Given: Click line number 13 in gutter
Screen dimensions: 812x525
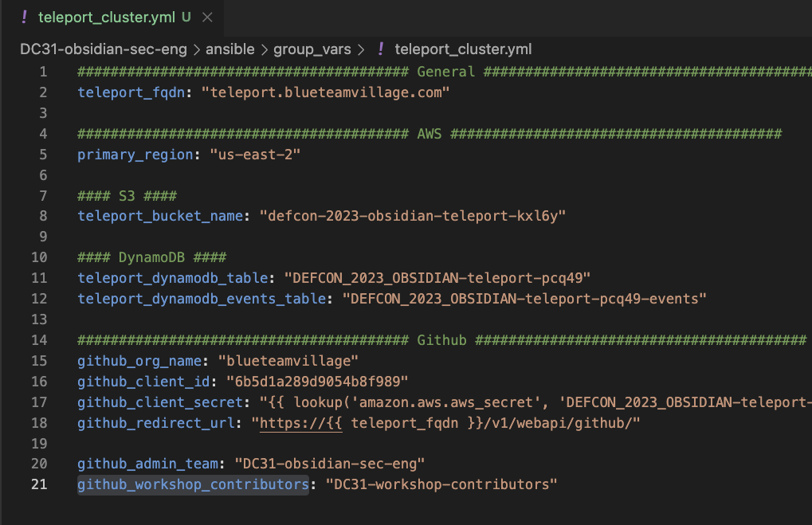Looking at the screenshot, I should click(x=39, y=319).
